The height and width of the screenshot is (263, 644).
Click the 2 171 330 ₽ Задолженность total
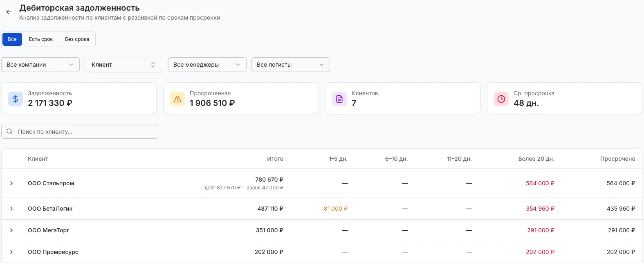[x=50, y=103]
